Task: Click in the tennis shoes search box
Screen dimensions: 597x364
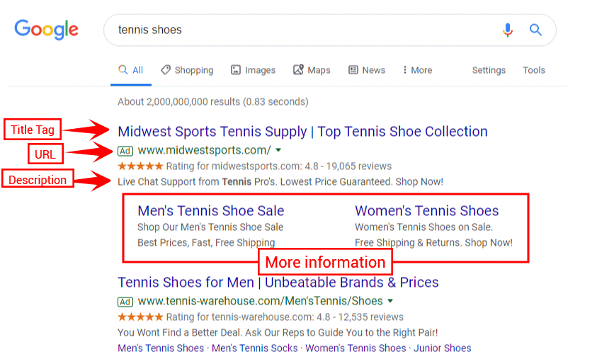Action: pyautogui.click(x=297, y=30)
